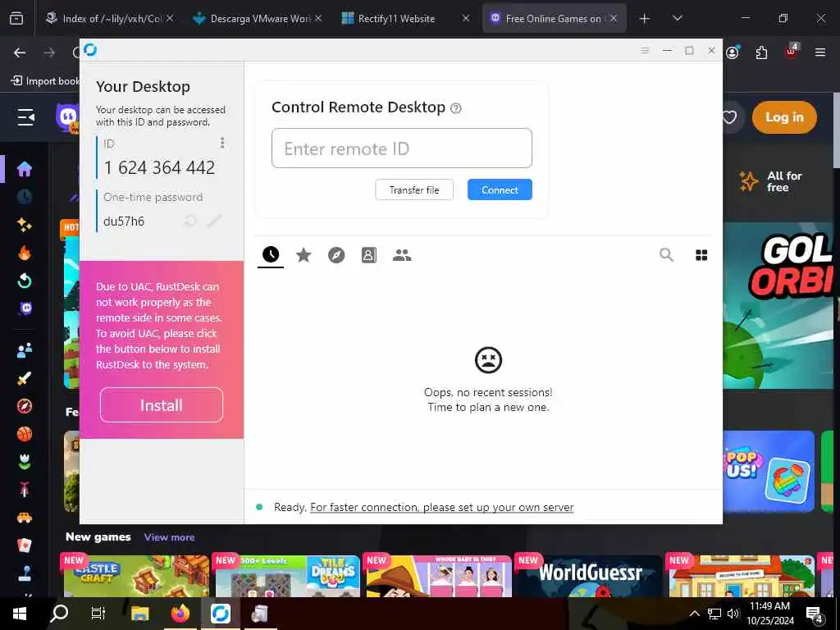Click the Install button
Image resolution: width=840 pixels, height=630 pixels.
(162, 405)
